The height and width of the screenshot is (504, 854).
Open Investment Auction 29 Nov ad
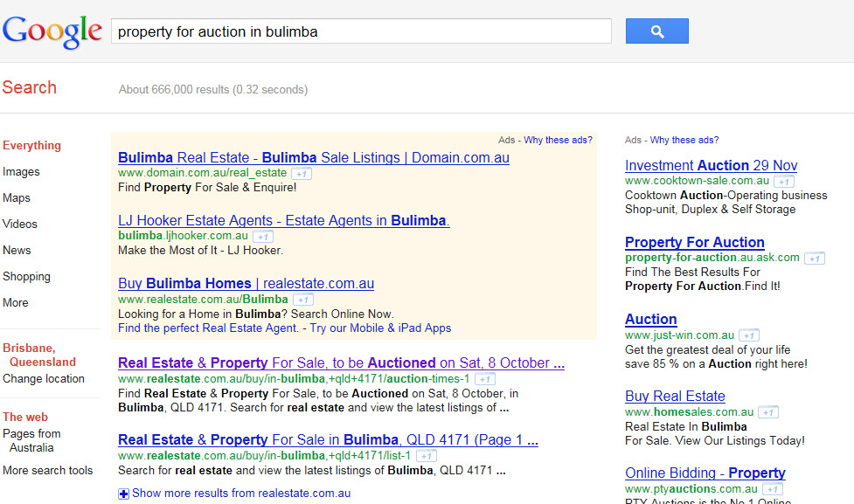711,165
